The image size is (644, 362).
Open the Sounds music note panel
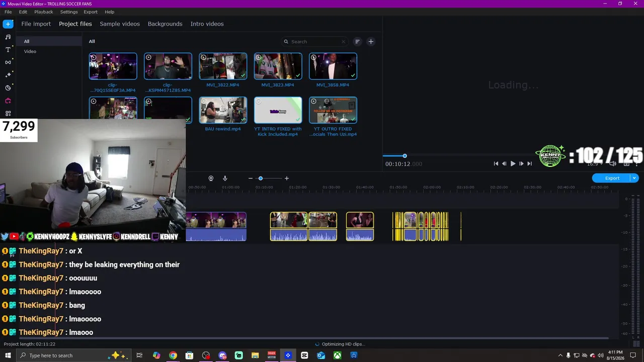tap(8, 37)
